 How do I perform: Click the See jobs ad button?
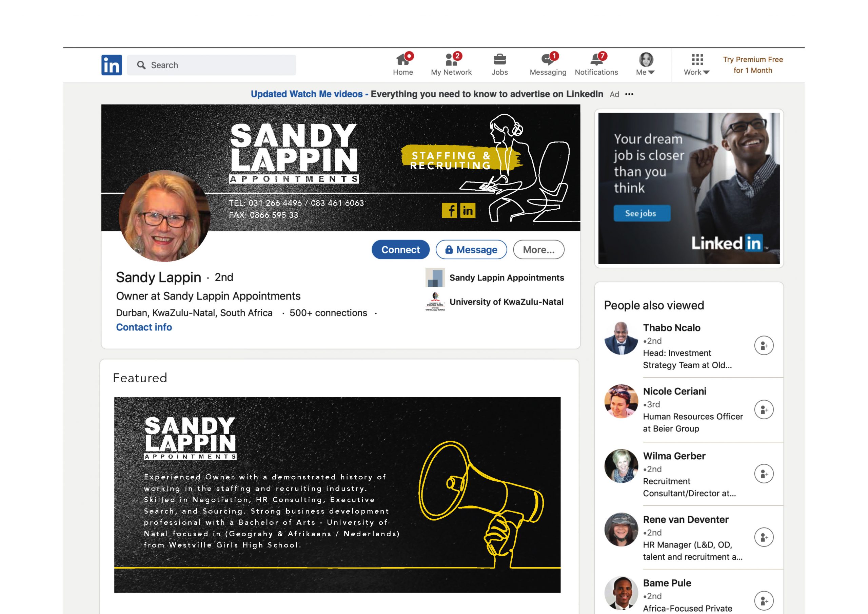coord(642,213)
